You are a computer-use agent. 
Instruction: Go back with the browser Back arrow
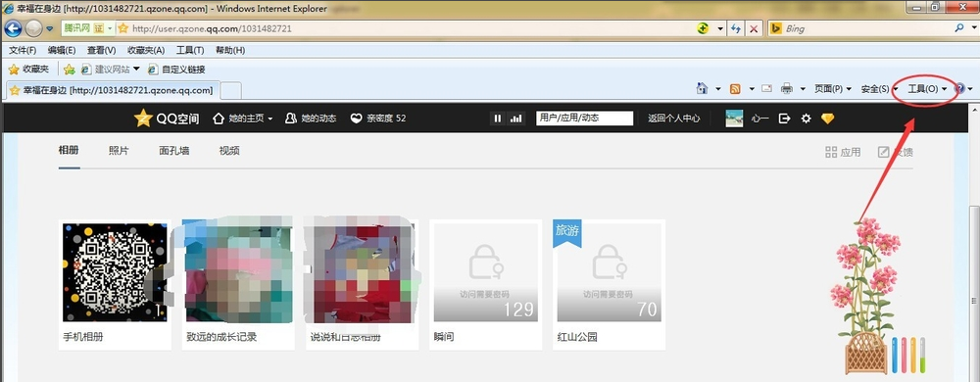(13, 28)
